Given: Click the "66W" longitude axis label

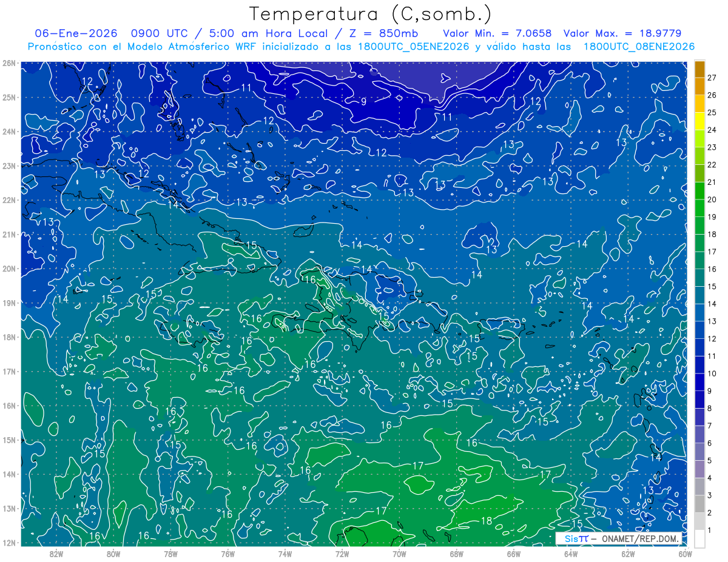Looking at the screenshot, I should coord(513,554).
